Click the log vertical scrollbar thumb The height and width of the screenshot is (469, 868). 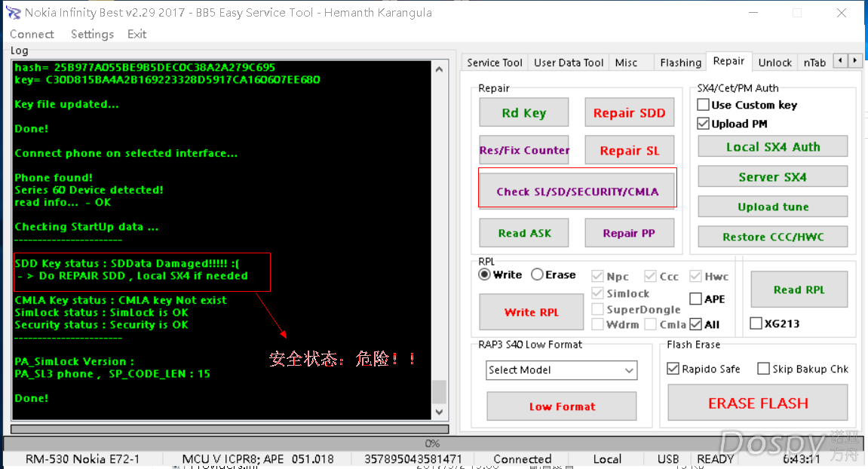(x=439, y=392)
